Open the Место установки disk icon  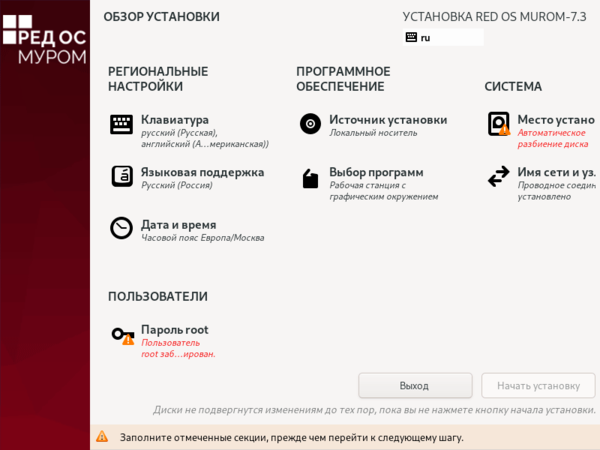499,124
